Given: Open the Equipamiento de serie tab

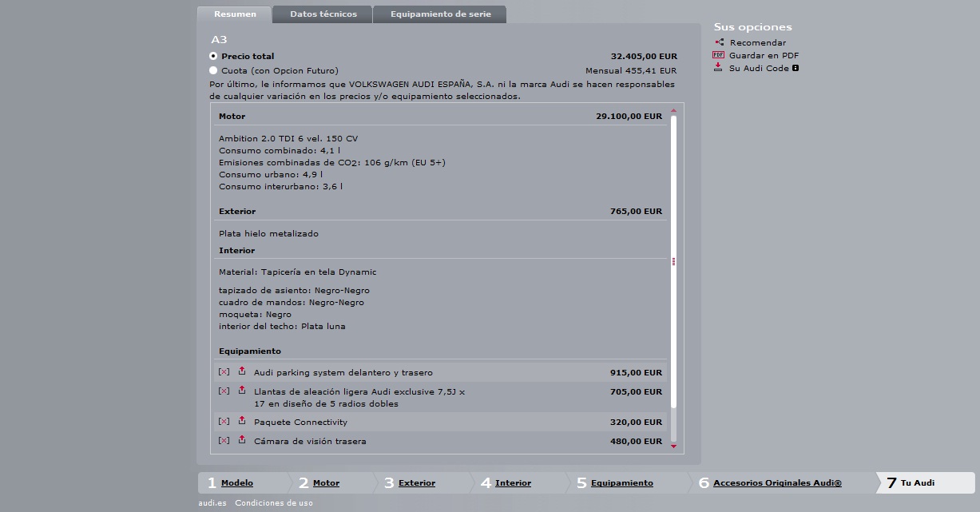Looking at the screenshot, I should 440,14.
